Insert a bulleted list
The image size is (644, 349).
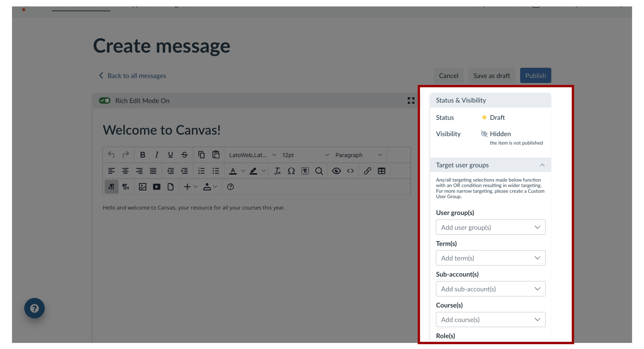tap(216, 171)
